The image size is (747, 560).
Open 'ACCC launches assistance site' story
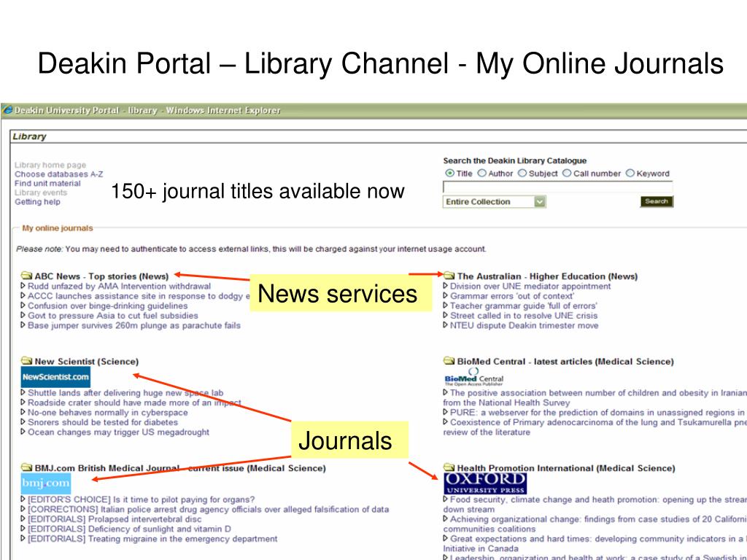click(x=139, y=296)
